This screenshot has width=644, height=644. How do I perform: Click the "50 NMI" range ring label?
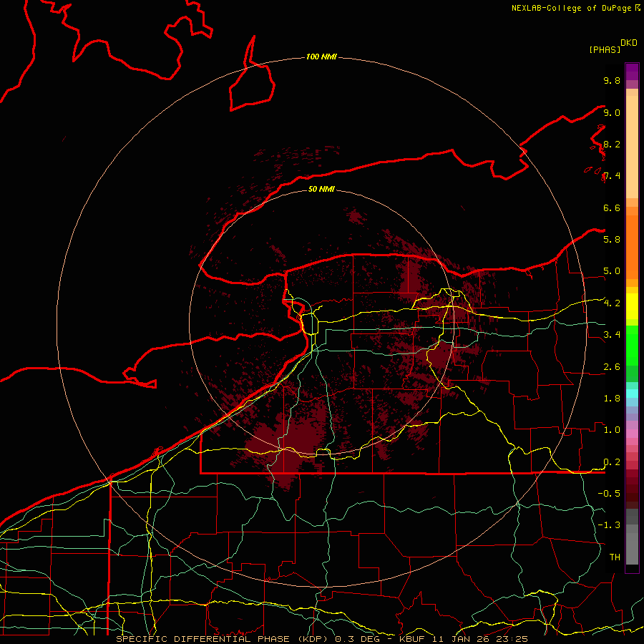[321, 189]
